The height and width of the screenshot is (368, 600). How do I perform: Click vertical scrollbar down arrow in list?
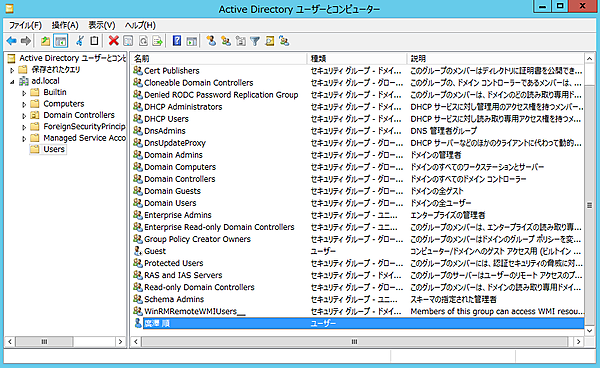pos(589,331)
